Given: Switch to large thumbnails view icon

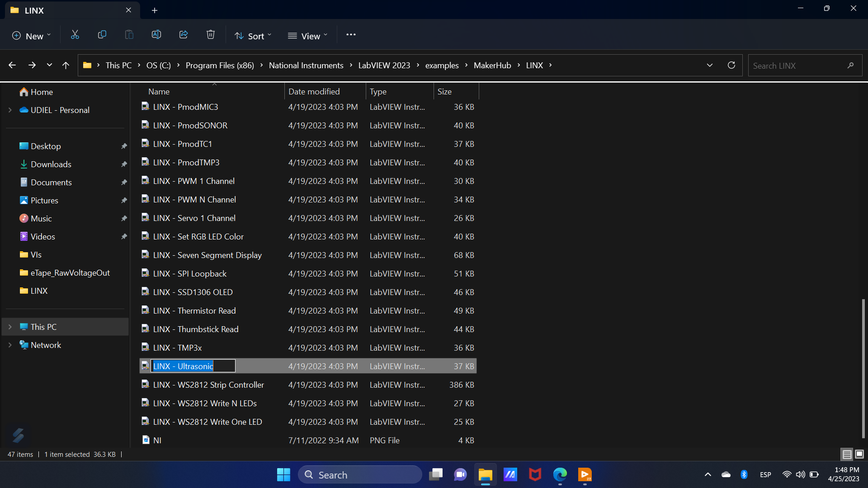Looking at the screenshot, I should (859, 454).
